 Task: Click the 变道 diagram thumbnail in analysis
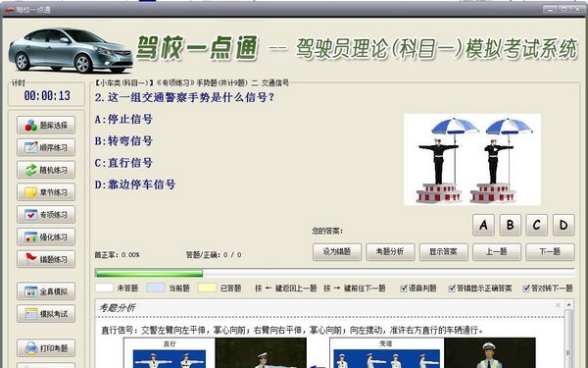[387, 354]
